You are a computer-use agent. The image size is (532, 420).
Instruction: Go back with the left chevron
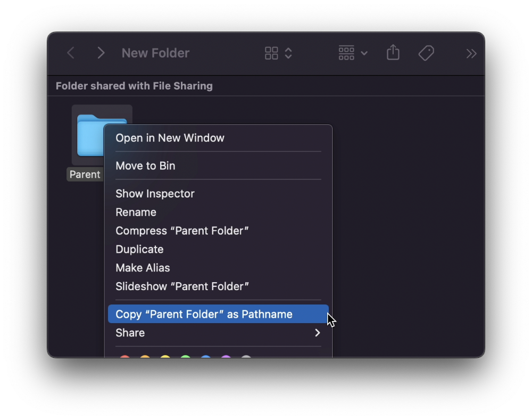pos(71,53)
